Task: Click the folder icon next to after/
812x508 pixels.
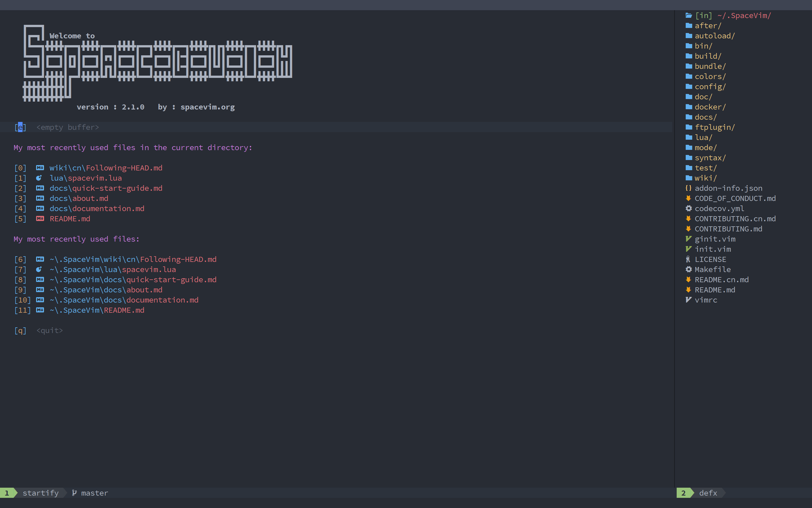Action: pos(689,25)
